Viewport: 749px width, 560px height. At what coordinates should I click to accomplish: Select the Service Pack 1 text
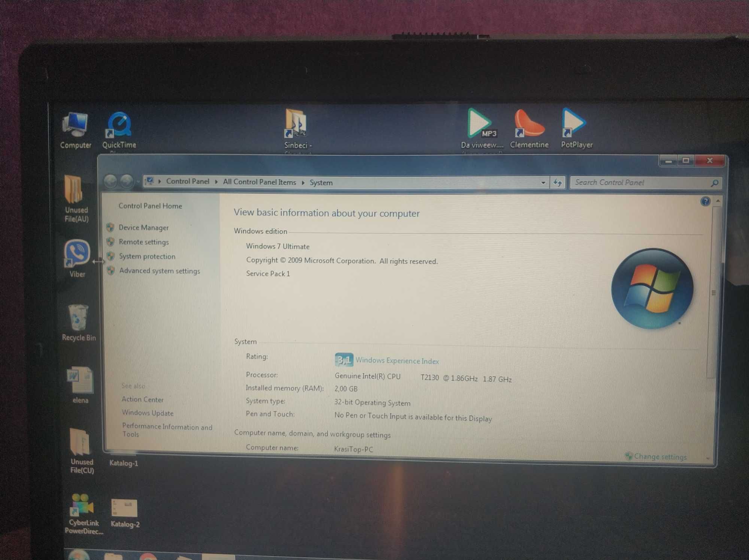point(268,274)
